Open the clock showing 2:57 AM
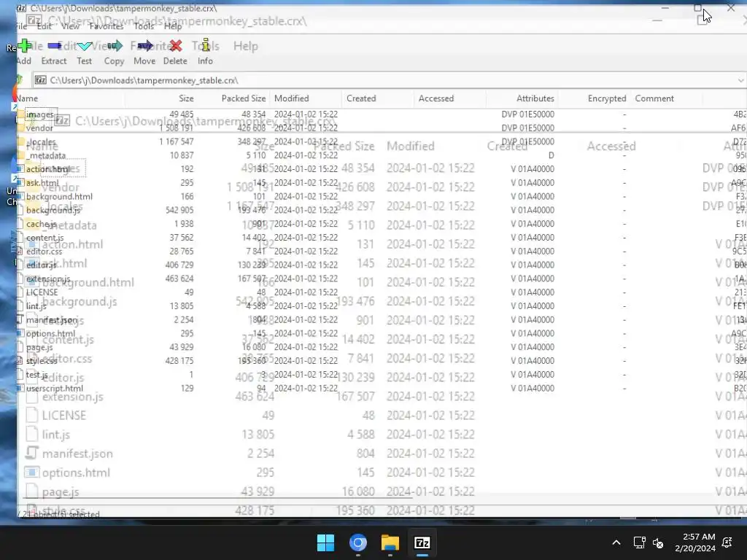Image resolution: width=747 pixels, height=560 pixels. (695, 542)
